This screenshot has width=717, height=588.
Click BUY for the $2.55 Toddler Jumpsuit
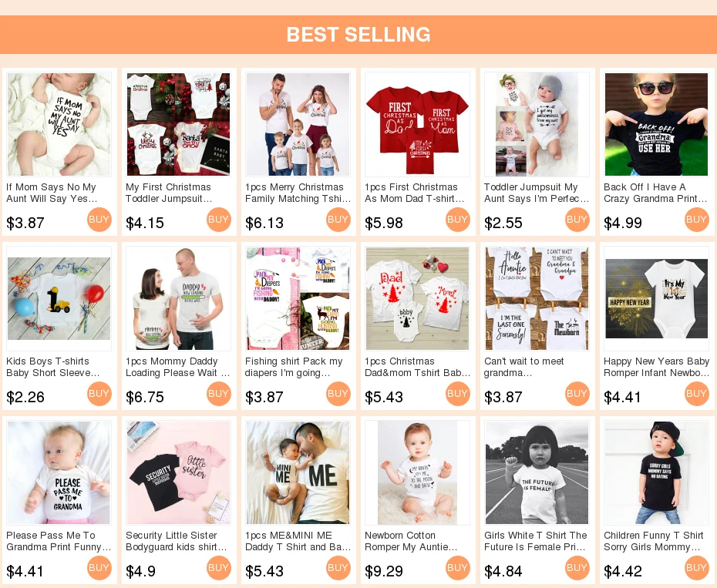click(577, 220)
